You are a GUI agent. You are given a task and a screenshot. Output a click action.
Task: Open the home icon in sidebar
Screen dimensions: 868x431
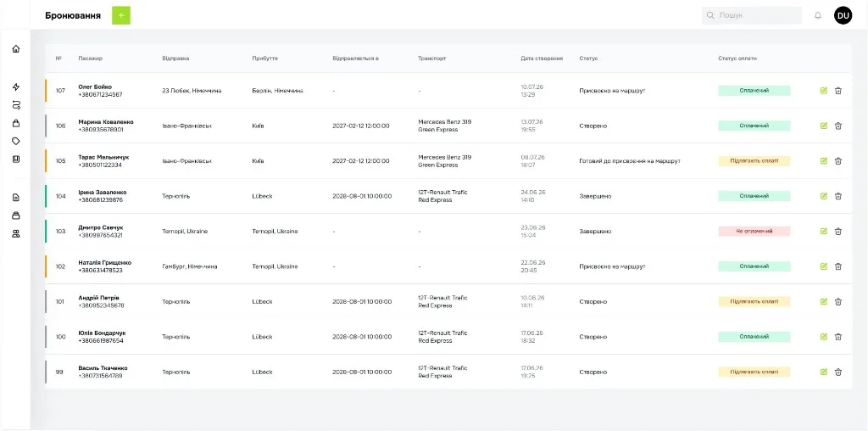click(x=16, y=48)
